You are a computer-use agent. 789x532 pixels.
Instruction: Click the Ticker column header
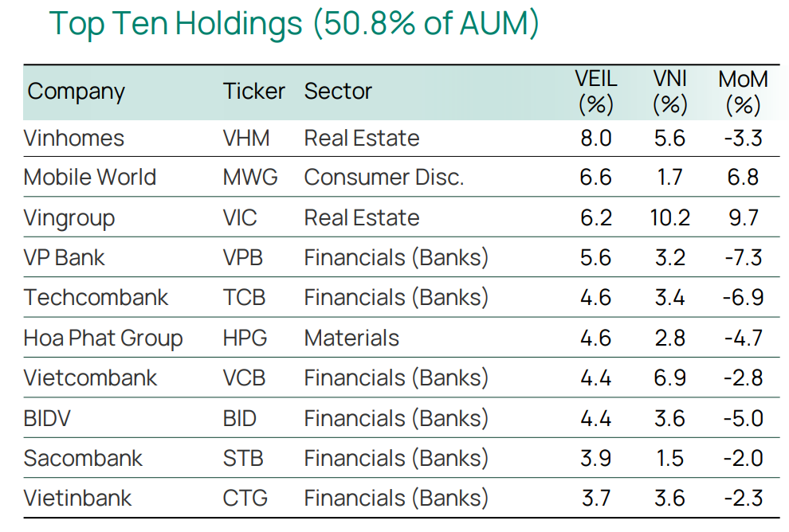pyautogui.click(x=253, y=92)
